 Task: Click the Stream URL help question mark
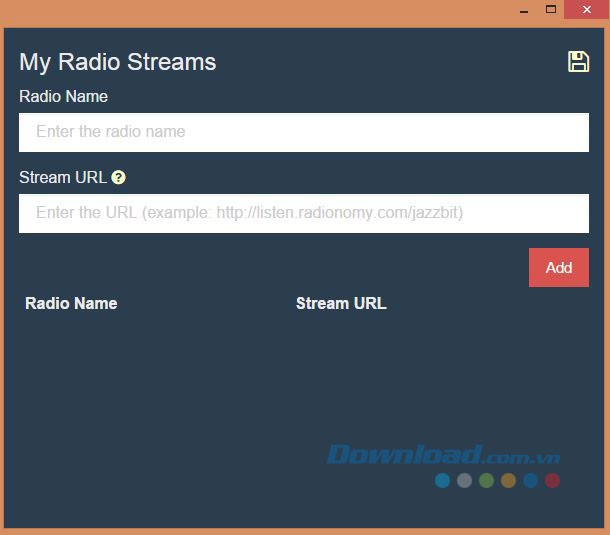[118, 177]
